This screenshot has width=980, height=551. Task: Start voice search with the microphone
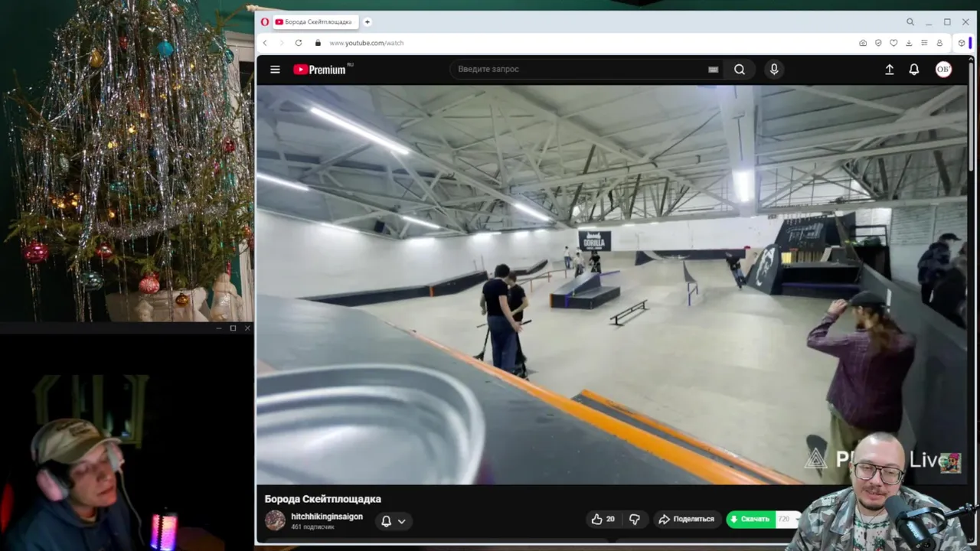pos(774,69)
